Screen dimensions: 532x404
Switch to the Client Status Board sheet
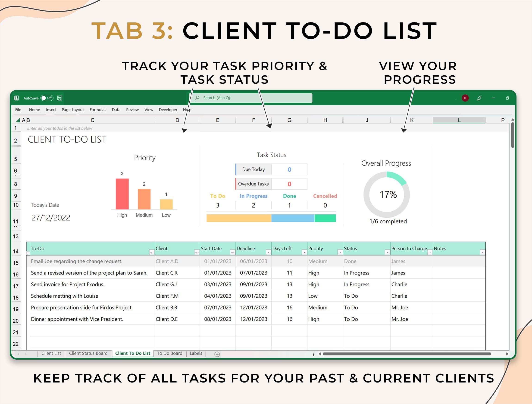pos(88,353)
